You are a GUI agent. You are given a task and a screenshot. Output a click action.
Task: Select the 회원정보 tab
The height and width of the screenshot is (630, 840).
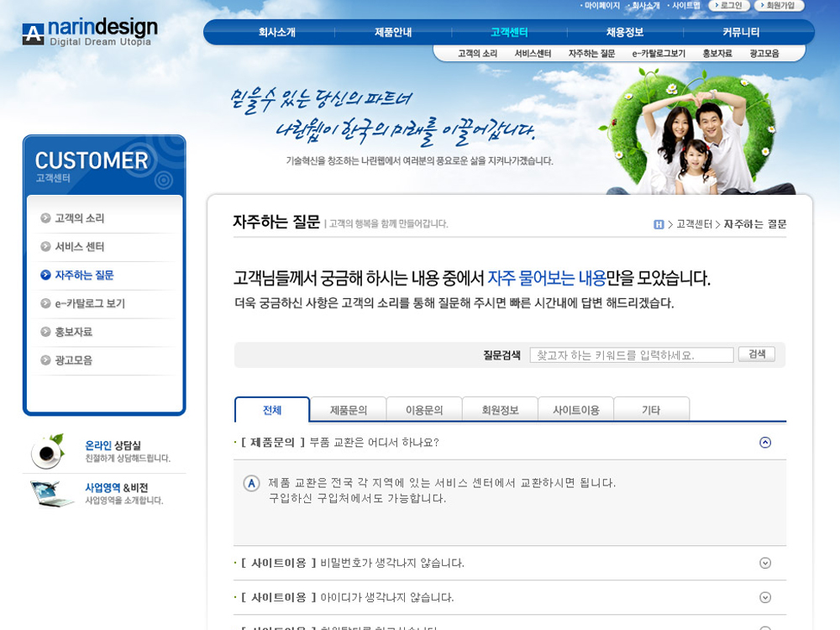click(x=500, y=410)
